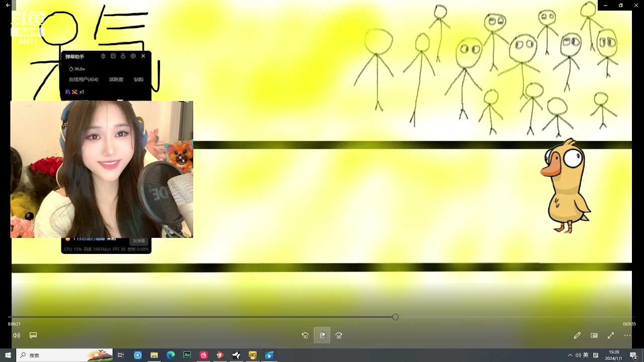
Task: Click the video seek bar handle
Action: pyautogui.click(x=395, y=317)
